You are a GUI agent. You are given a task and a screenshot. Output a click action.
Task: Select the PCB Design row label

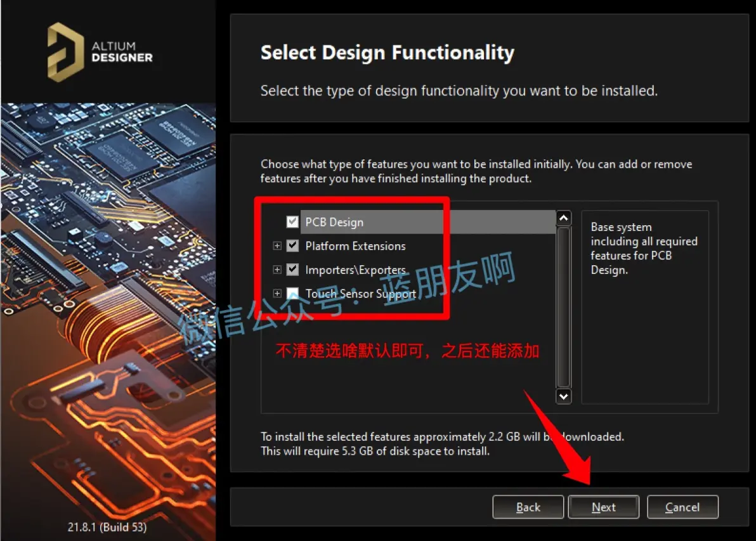[x=334, y=223]
